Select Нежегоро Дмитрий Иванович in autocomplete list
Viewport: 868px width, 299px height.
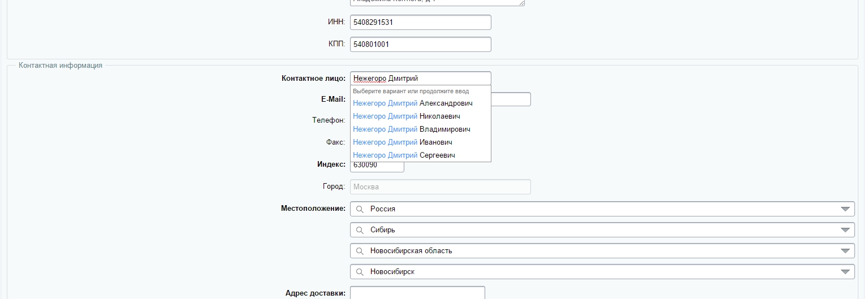[x=402, y=142]
